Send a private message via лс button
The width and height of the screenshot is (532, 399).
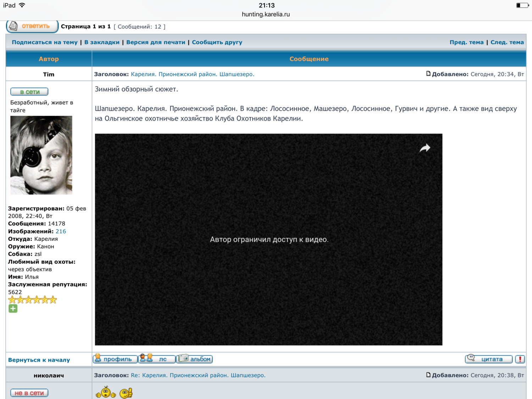click(157, 359)
